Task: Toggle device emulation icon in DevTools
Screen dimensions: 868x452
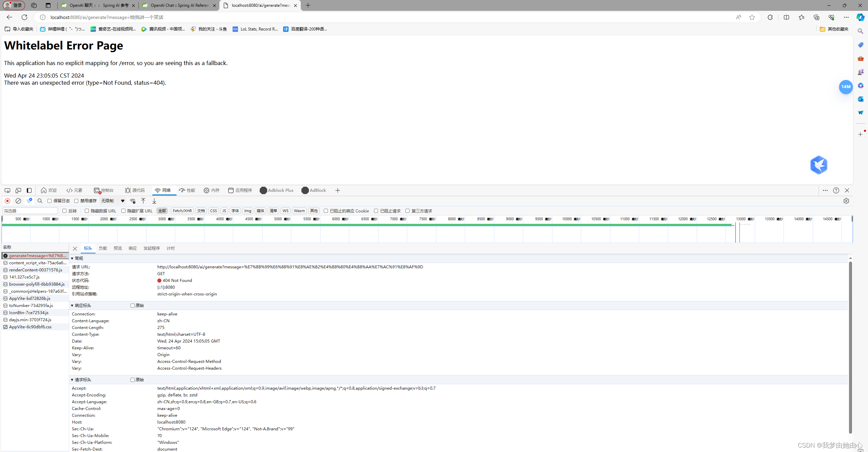Action: coord(18,190)
